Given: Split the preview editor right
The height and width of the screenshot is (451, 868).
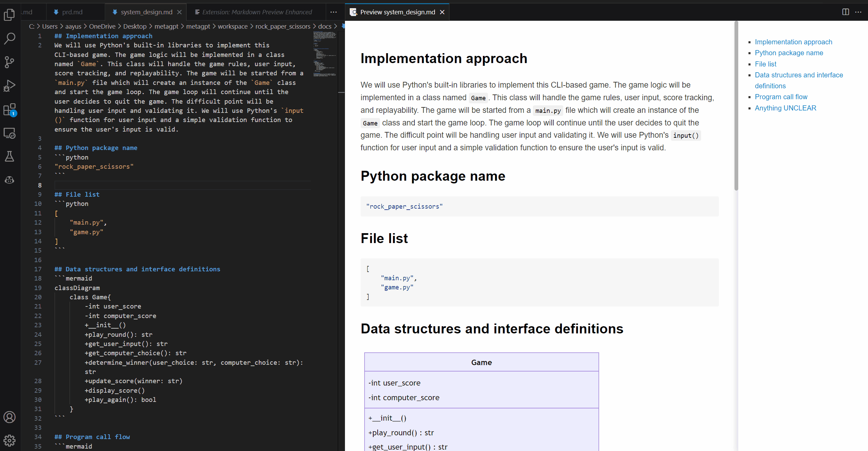Looking at the screenshot, I should pyautogui.click(x=846, y=12).
